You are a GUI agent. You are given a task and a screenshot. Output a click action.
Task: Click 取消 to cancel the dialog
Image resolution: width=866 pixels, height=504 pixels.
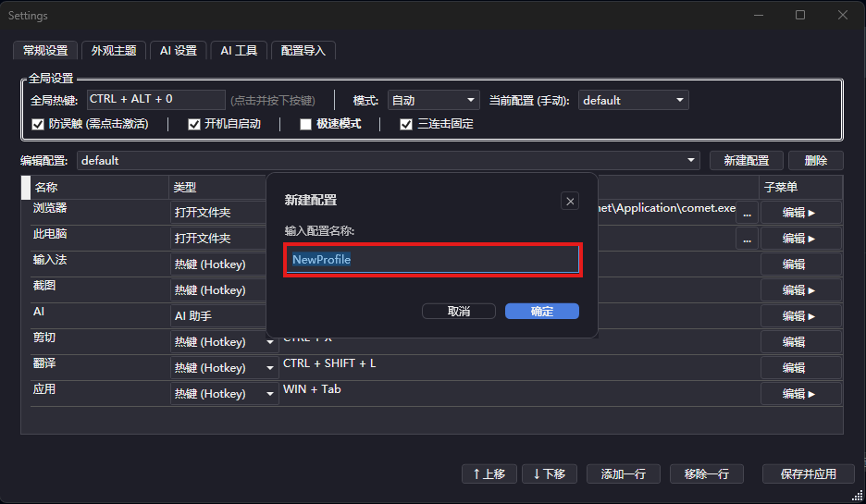[x=459, y=312]
